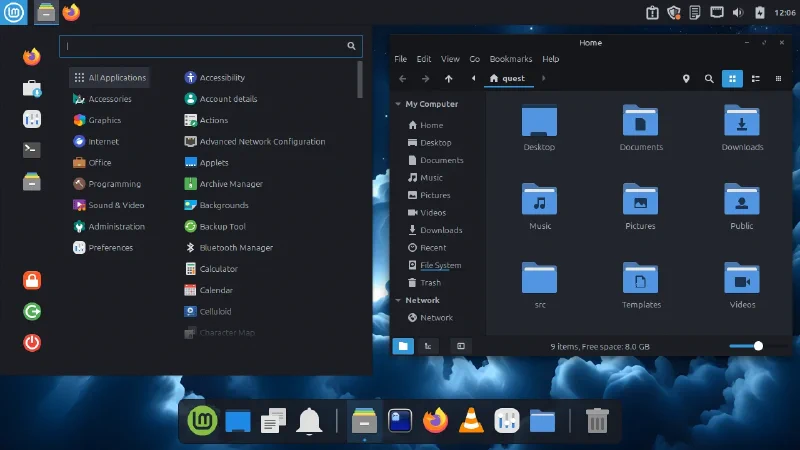Open the Help menu

point(551,59)
